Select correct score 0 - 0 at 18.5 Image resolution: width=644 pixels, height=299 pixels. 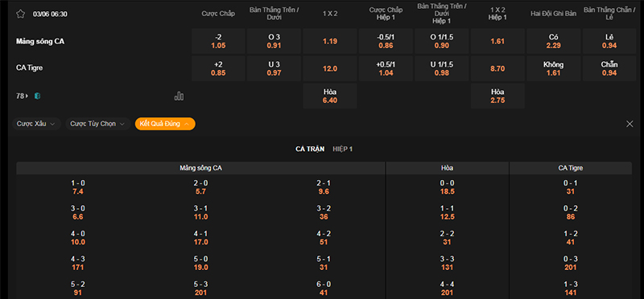448,187
